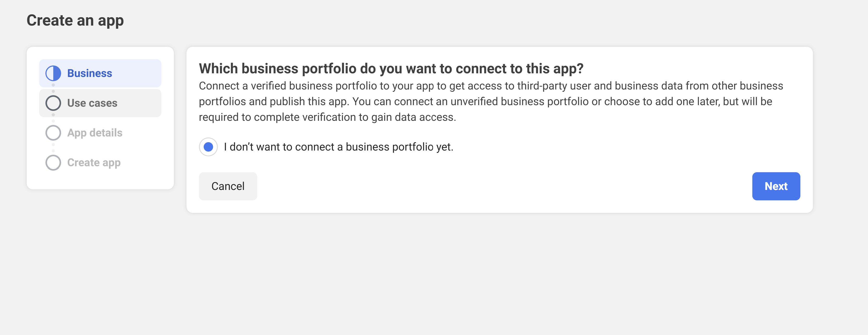Click connector dots between Use cases and App details
Viewport: 868px width, 335px height.
pyautogui.click(x=53, y=118)
